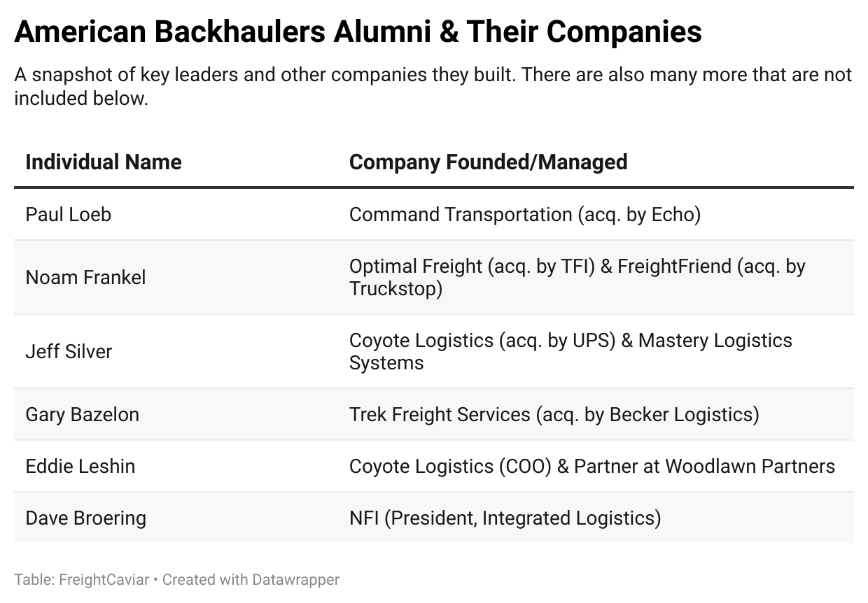The height and width of the screenshot is (603, 868).
Task: Click Command Transportation company cell
Action: click(524, 214)
